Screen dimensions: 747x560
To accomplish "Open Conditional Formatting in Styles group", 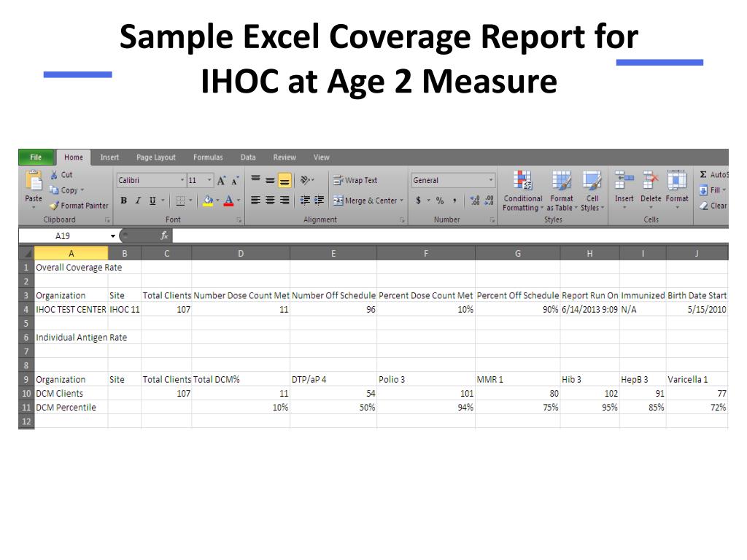I will point(522,191).
